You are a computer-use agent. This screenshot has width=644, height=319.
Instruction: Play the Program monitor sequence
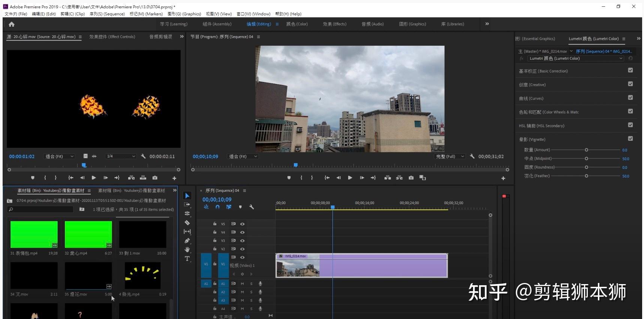point(350,178)
